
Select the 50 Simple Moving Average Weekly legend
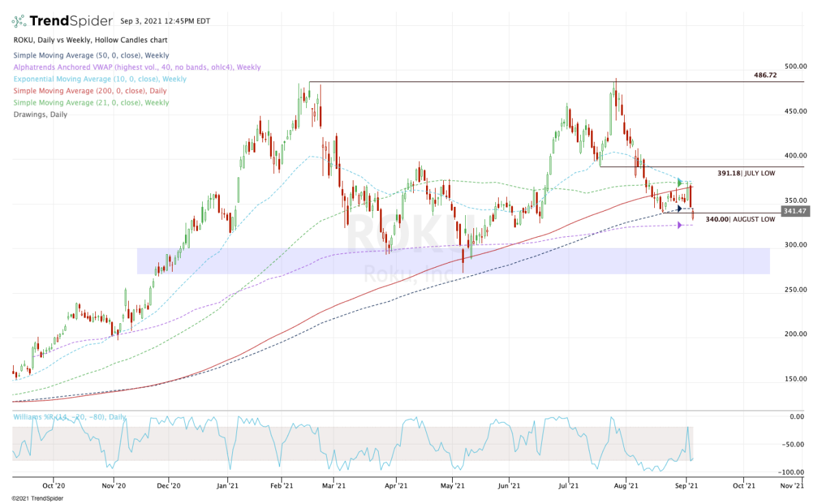(x=90, y=55)
